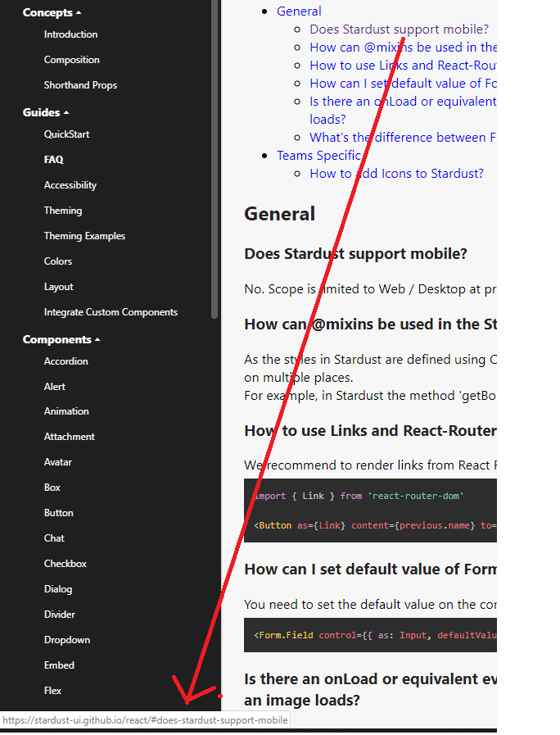
Task: Open the Button component page
Action: pos(58,512)
